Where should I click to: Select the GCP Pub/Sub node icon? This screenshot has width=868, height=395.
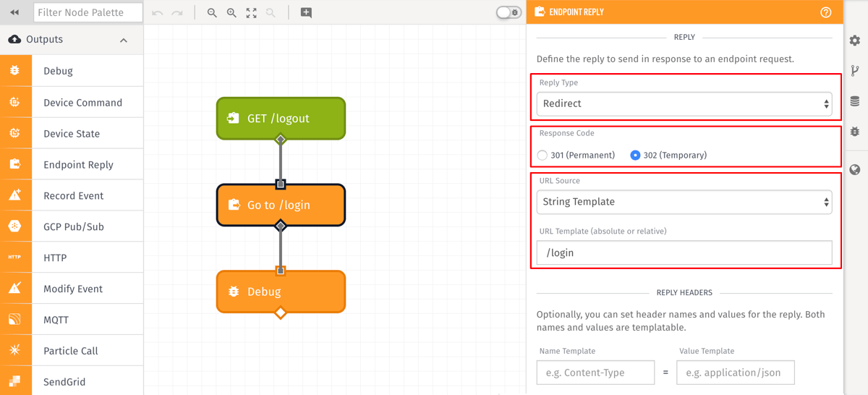15,226
